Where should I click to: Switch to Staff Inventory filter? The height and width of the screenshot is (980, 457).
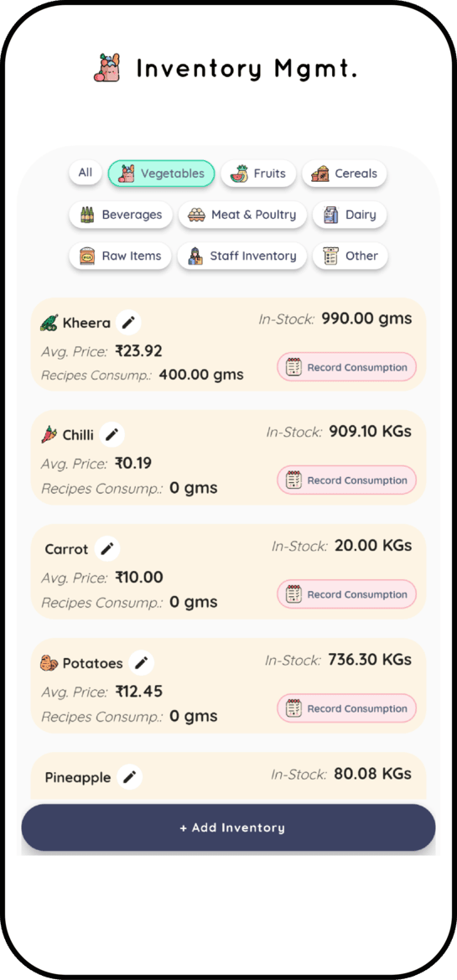pyautogui.click(x=242, y=257)
